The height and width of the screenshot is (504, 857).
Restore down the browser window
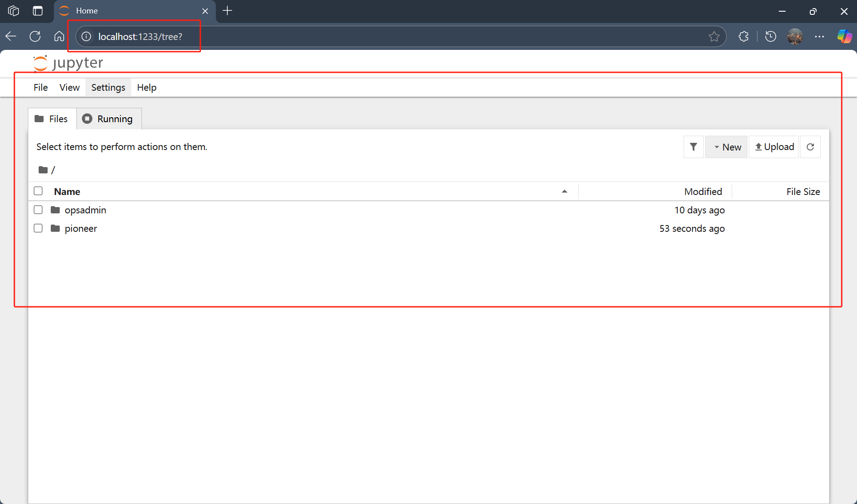coord(813,11)
